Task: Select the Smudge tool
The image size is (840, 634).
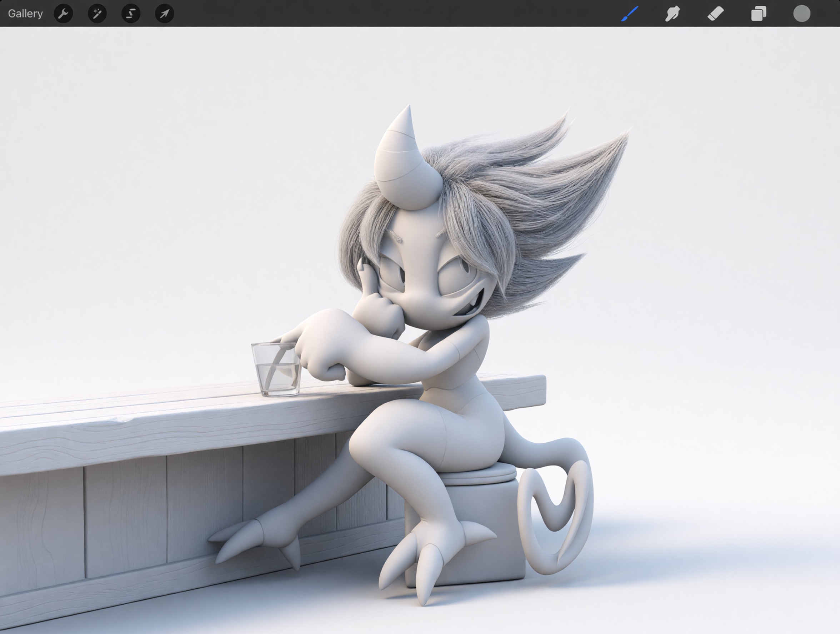Action: pyautogui.click(x=672, y=14)
